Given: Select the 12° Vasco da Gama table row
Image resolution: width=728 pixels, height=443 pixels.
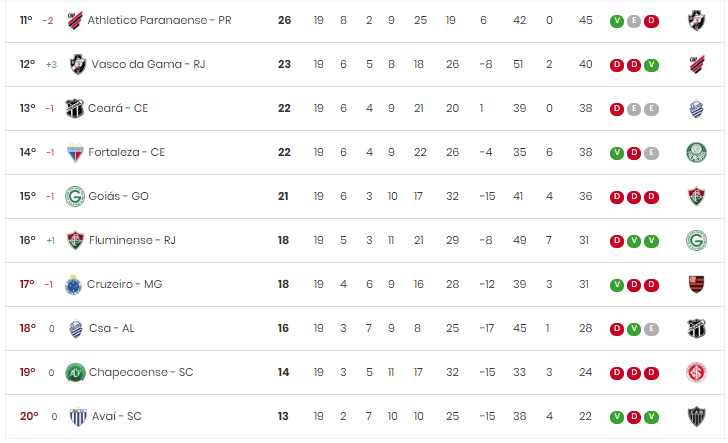Looking at the screenshot, I should [364, 65].
